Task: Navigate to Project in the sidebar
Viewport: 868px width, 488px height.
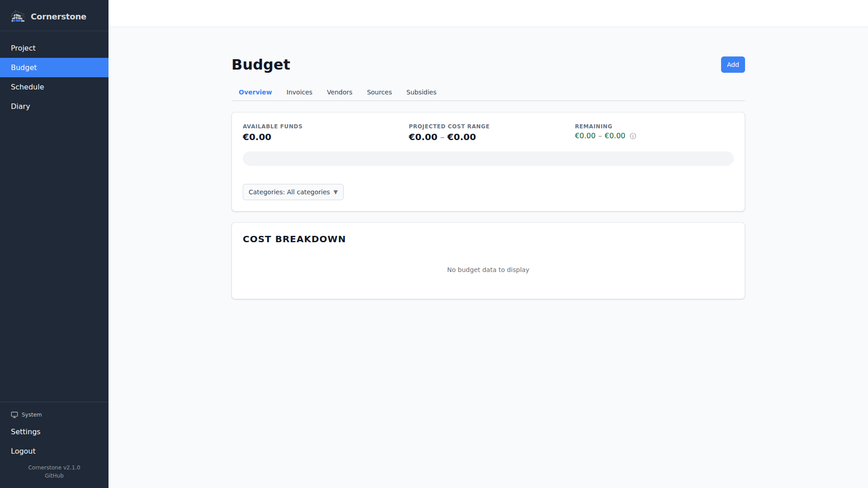Action: tap(23, 48)
